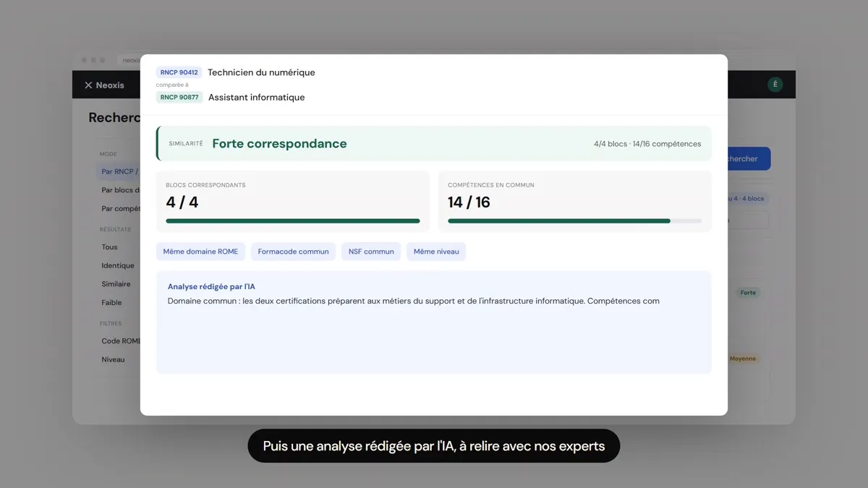The image size is (868, 488).
Task: Open the Niveau filter in background
Action: (113, 359)
